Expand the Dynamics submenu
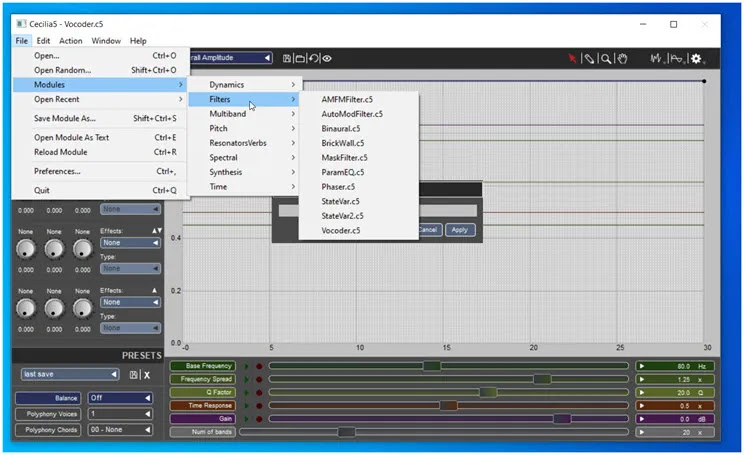 tap(244, 84)
